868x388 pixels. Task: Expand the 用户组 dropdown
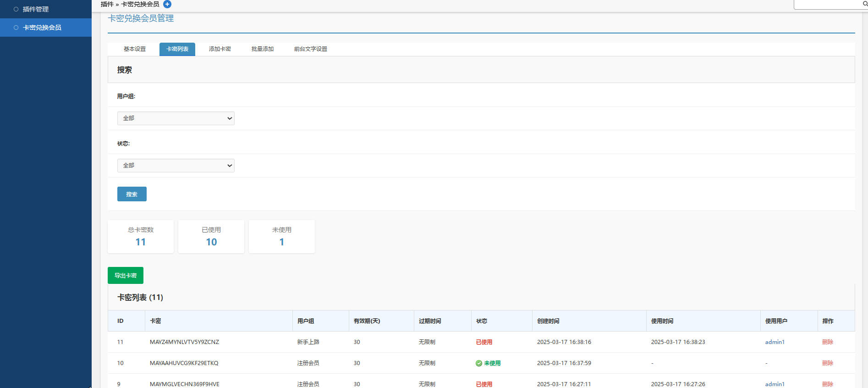click(x=176, y=118)
